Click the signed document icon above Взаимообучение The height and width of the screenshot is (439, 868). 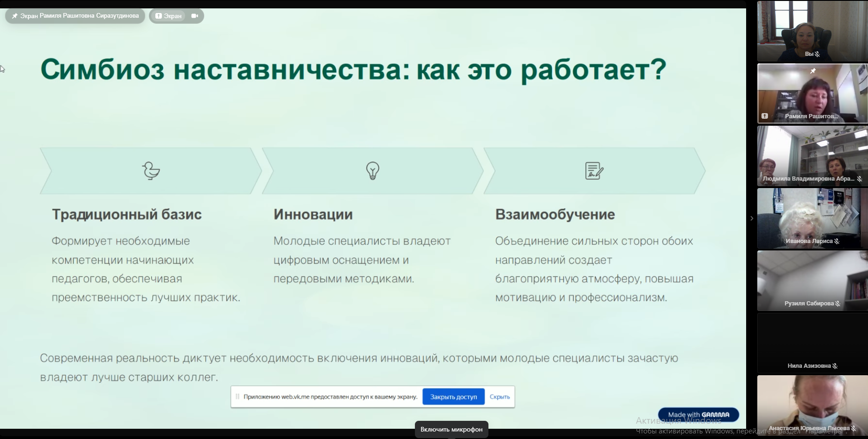tap(594, 171)
